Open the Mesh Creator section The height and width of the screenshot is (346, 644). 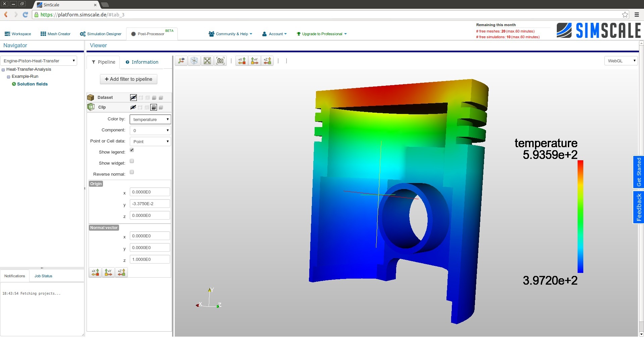pos(55,34)
